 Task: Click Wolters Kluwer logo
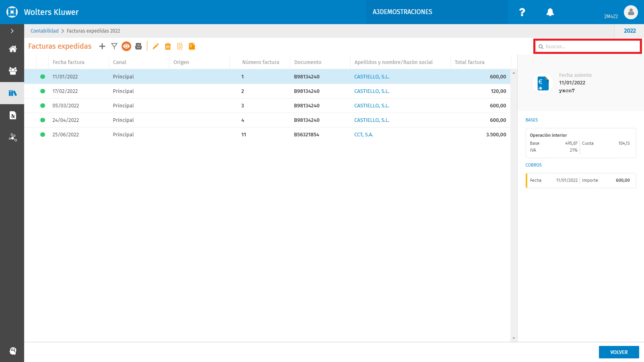pyautogui.click(x=12, y=12)
